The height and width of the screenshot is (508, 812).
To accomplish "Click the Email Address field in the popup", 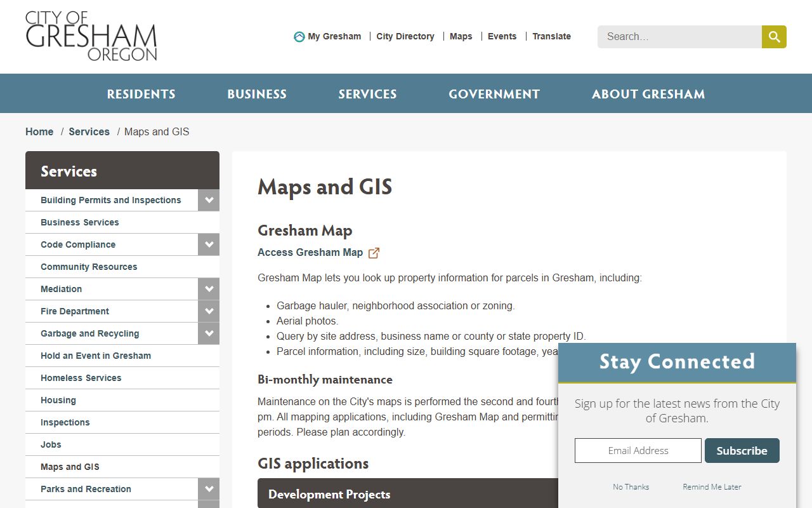I will pyautogui.click(x=638, y=450).
